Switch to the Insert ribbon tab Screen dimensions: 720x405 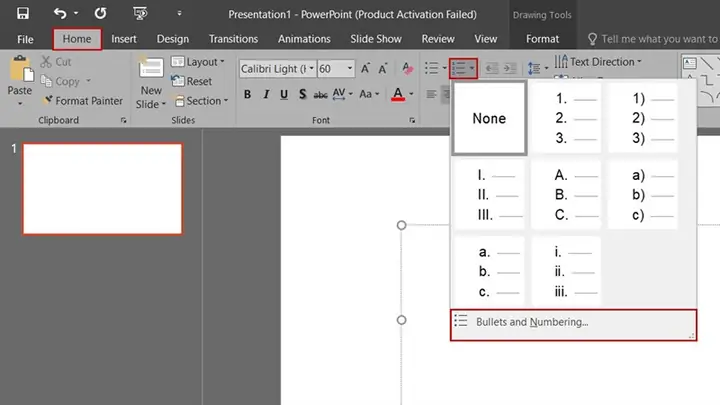[124, 39]
